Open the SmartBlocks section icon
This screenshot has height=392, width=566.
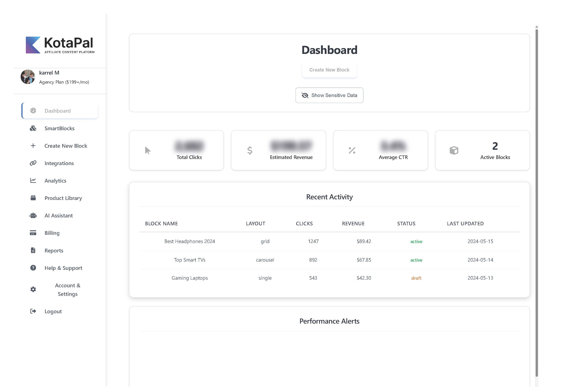click(x=33, y=128)
